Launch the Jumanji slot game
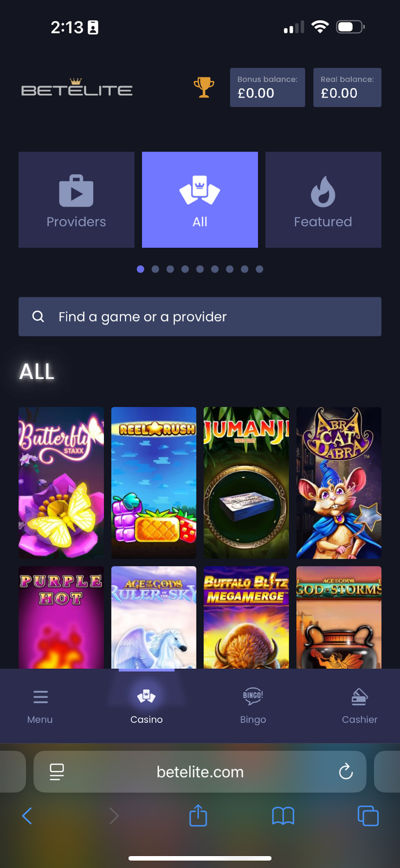 coord(246,483)
